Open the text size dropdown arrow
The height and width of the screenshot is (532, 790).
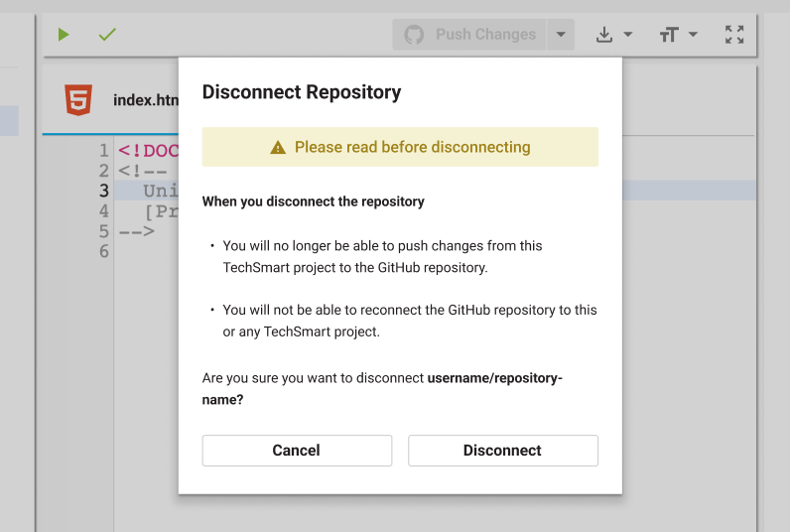[x=693, y=35]
